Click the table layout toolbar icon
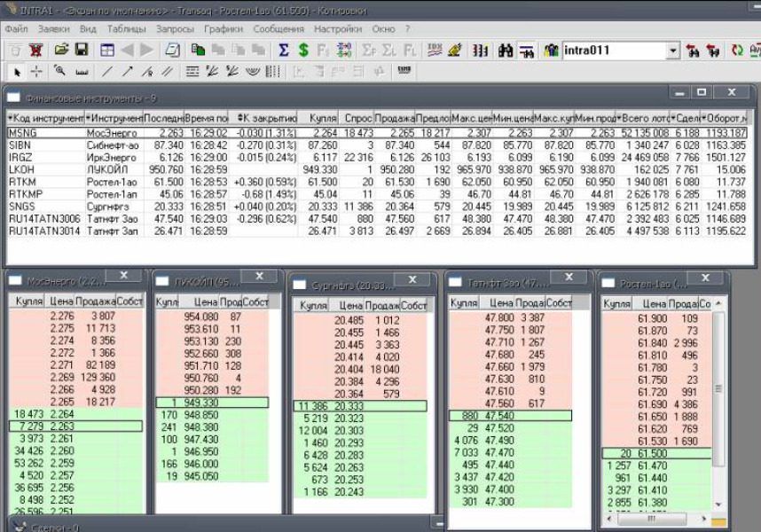The image size is (761, 532). click(106, 50)
